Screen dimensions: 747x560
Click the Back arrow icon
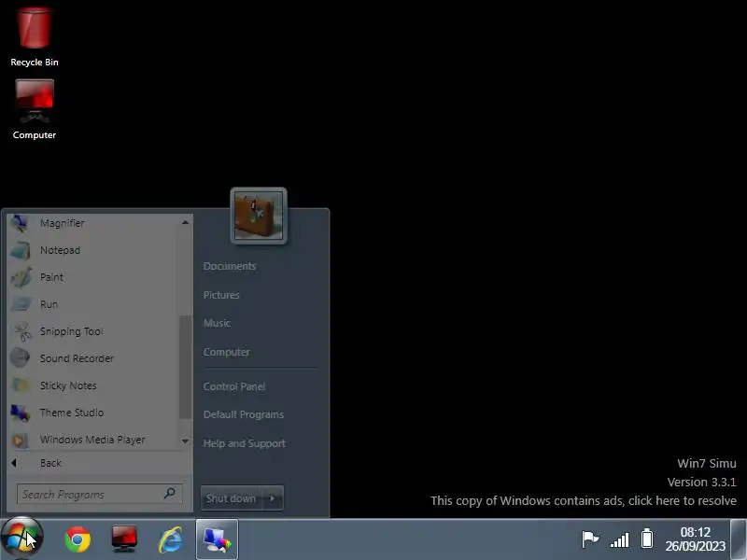click(x=14, y=463)
